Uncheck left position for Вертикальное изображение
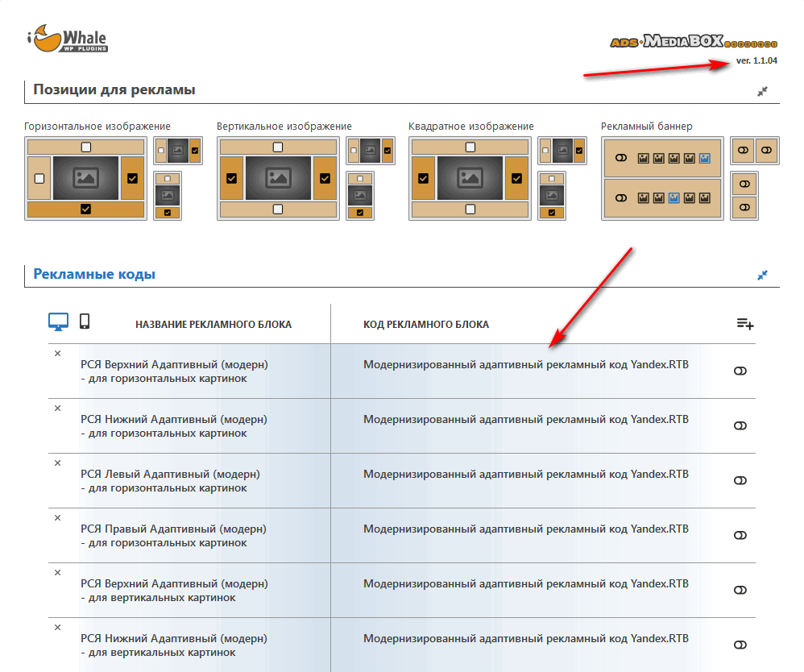The height and width of the screenshot is (672, 804). pos(232,178)
